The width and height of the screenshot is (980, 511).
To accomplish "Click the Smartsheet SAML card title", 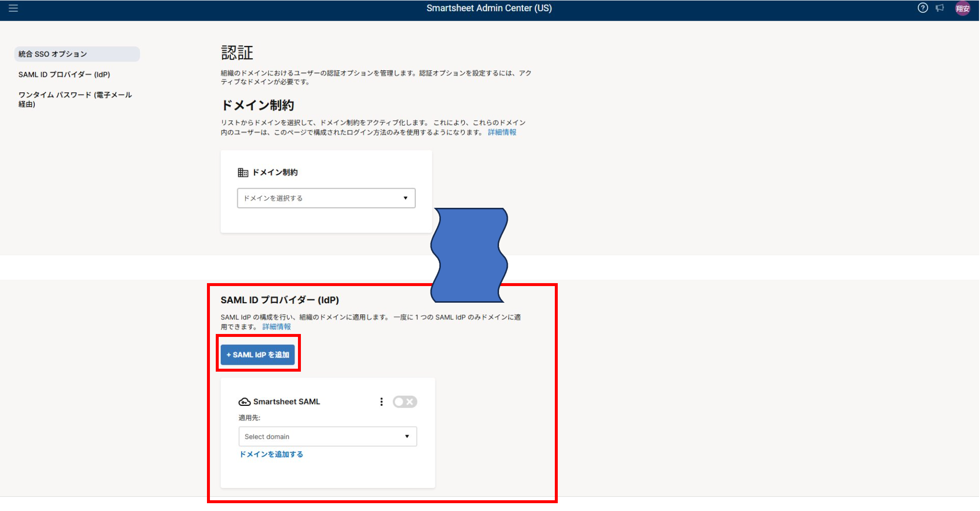I will [x=287, y=401].
